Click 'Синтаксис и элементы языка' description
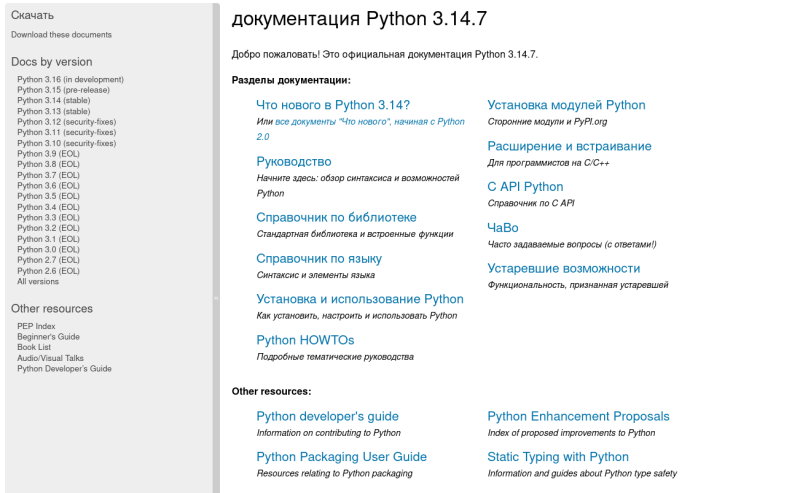This screenshot has height=493, width=800. [316, 275]
